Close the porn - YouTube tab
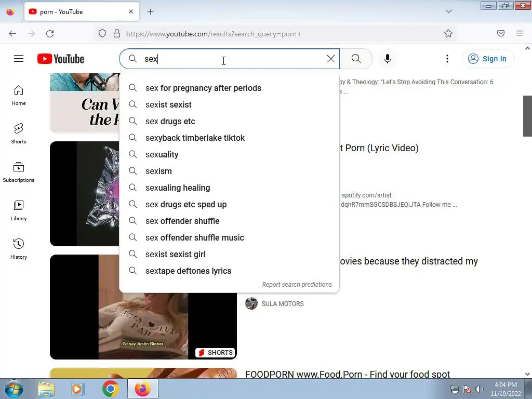Viewport: 532px width, 399px height. coord(131,11)
